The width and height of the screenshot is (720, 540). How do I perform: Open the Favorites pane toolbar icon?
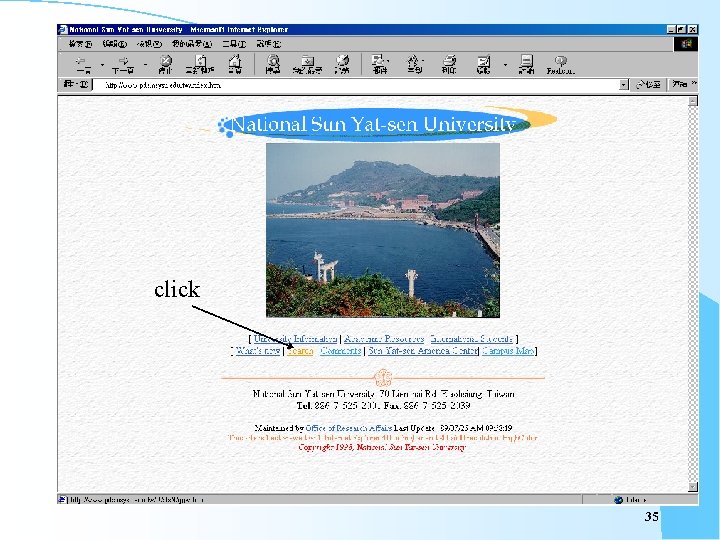[307, 64]
